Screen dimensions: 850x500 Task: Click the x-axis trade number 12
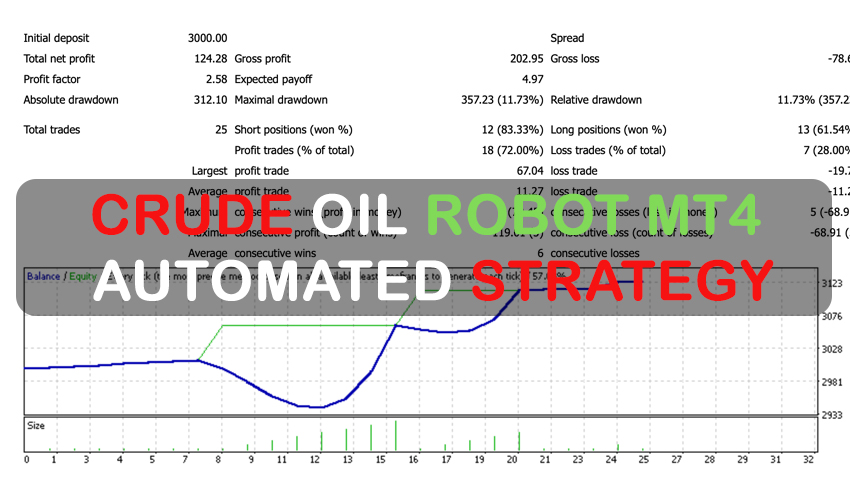pyautogui.click(x=314, y=460)
